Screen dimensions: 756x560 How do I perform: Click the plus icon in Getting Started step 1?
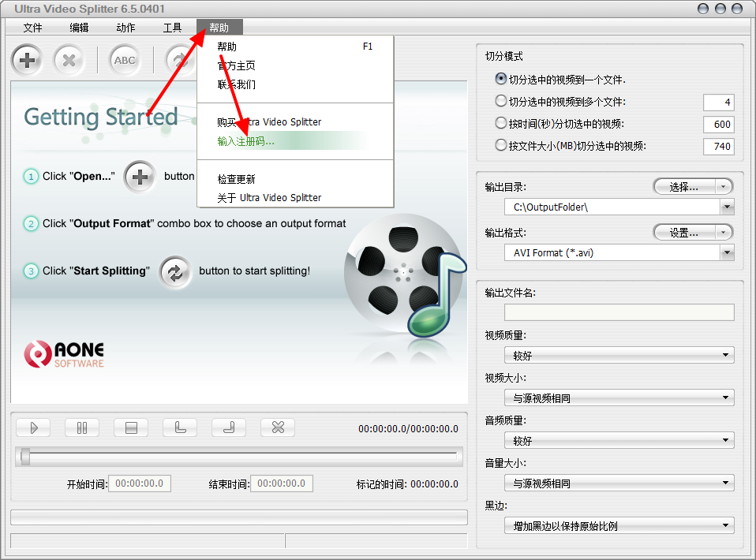tap(140, 177)
